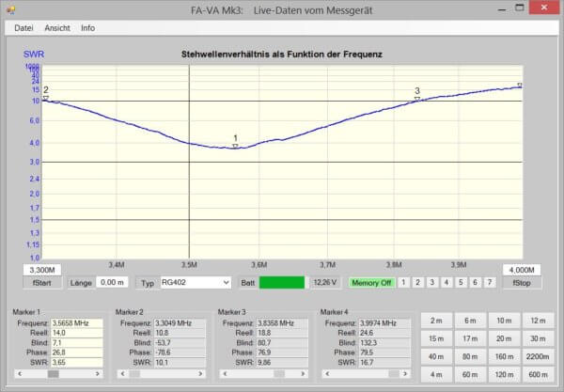564x392 pixels.
Task: Click the fStart button
Action: pyautogui.click(x=42, y=283)
